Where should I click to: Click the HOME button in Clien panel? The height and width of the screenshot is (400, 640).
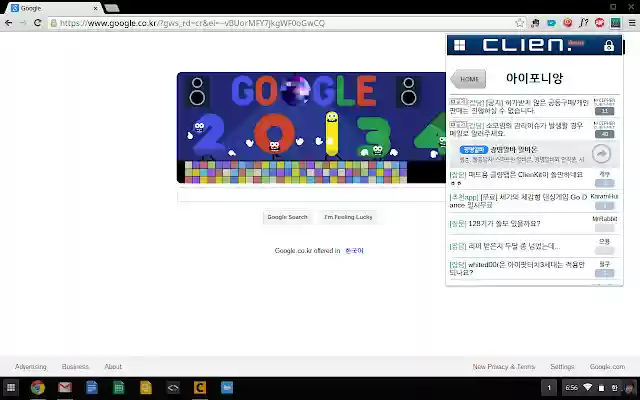point(468,79)
